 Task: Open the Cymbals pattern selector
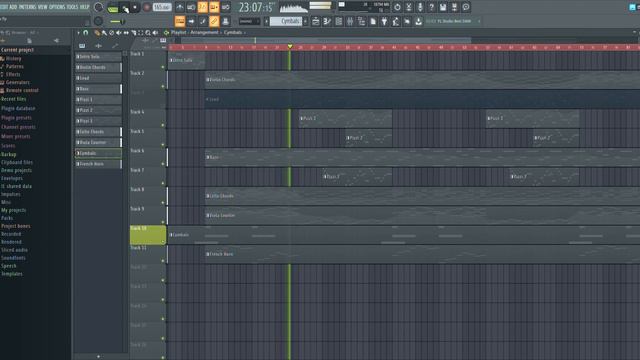pyautogui.click(x=286, y=21)
